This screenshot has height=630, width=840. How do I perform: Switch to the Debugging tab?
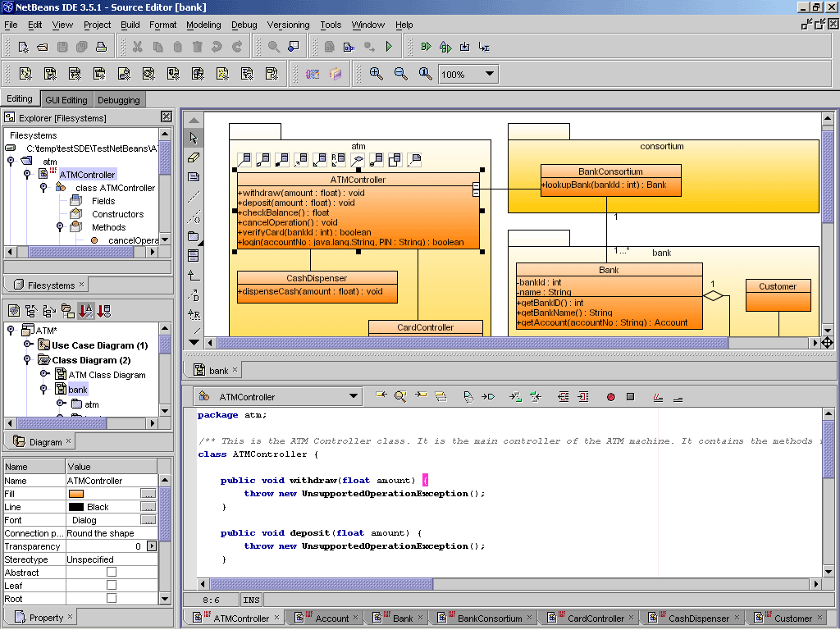coord(119,99)
